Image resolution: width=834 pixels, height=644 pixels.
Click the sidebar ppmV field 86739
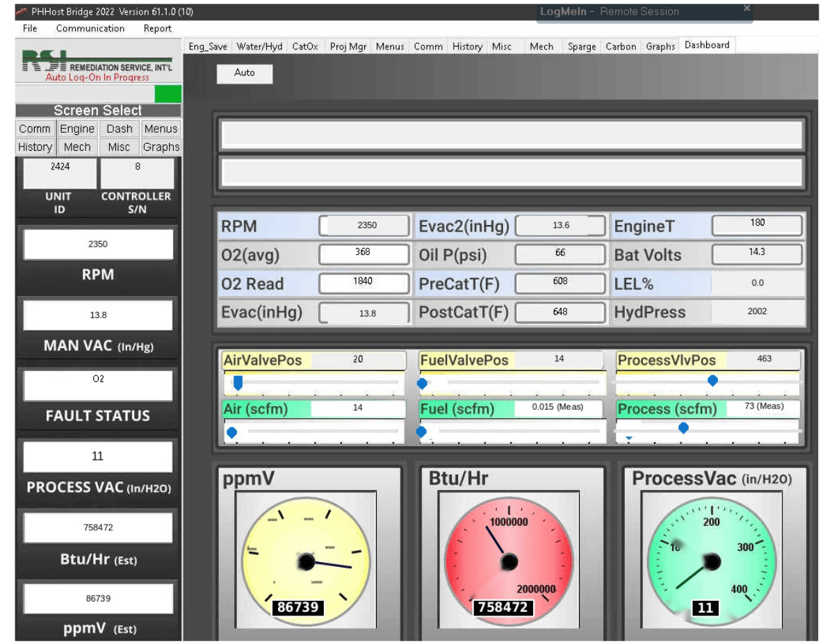(x=98, y=598)
